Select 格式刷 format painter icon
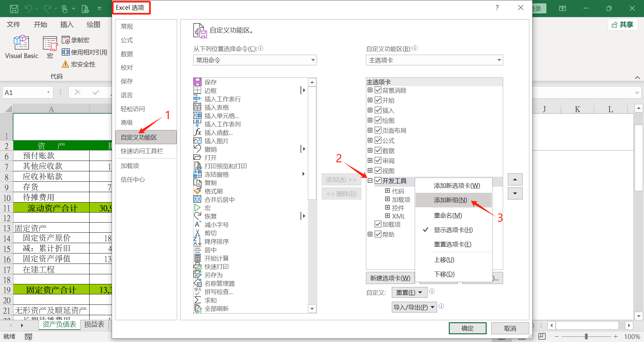The width and height of the screenshot is (644, 342). [x=198, y=191]
